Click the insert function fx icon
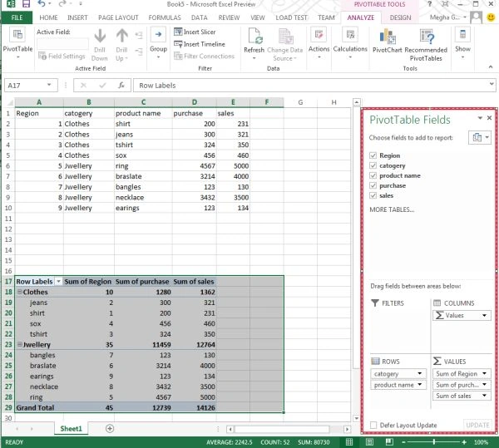This screenshot has height=448, width=499. [x=121, y=86]
